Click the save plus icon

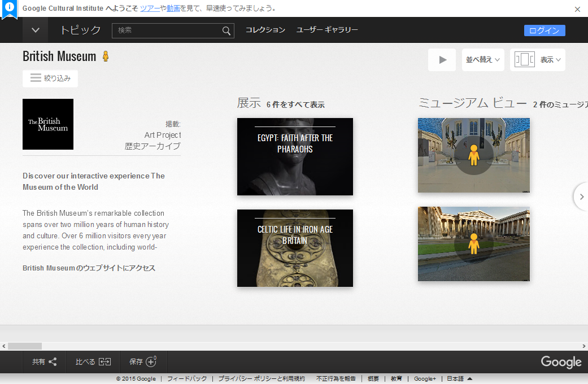tap(151, 362)
